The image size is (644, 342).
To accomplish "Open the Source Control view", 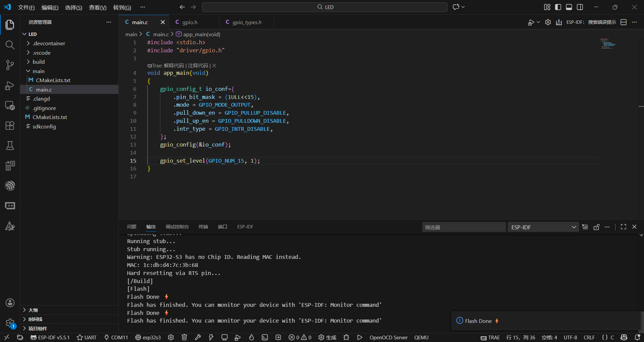I will pos(10,65).
